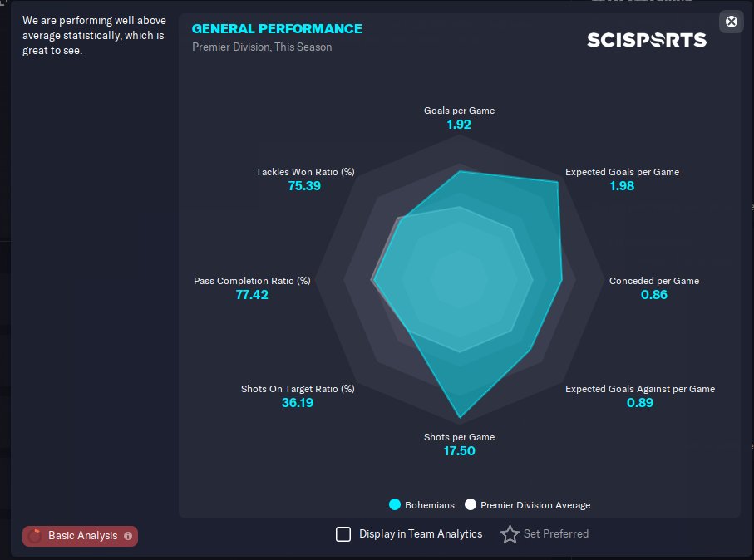The width and height of the screenshot is (754, 560).
Task: Click the Expected Goals per Game label
Action: pyautogui.click(x=623, y=172)
